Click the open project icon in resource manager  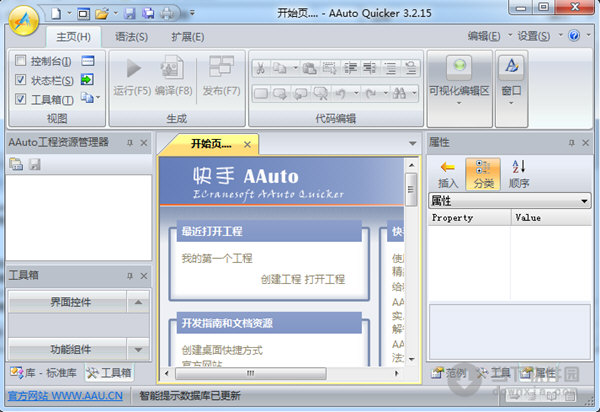(x=16, y=164)
